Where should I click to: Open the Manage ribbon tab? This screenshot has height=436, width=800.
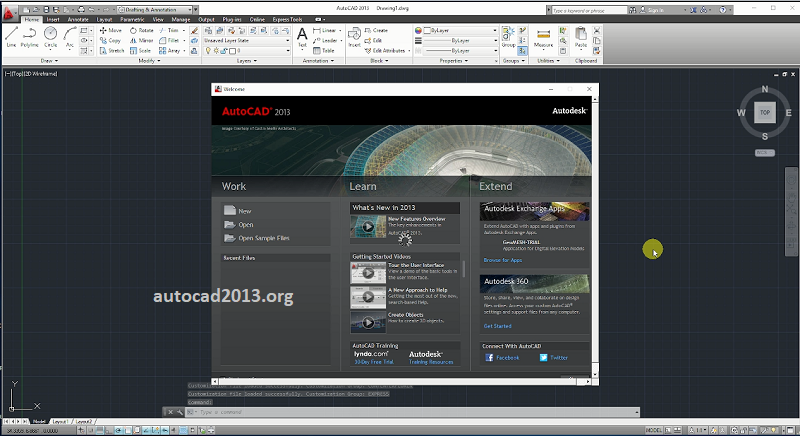pyautogui.click(x=181, y=19)
